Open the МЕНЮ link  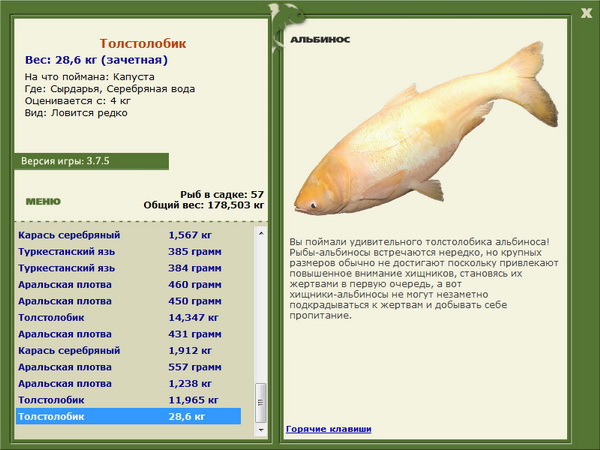click(x=43, y=202)
